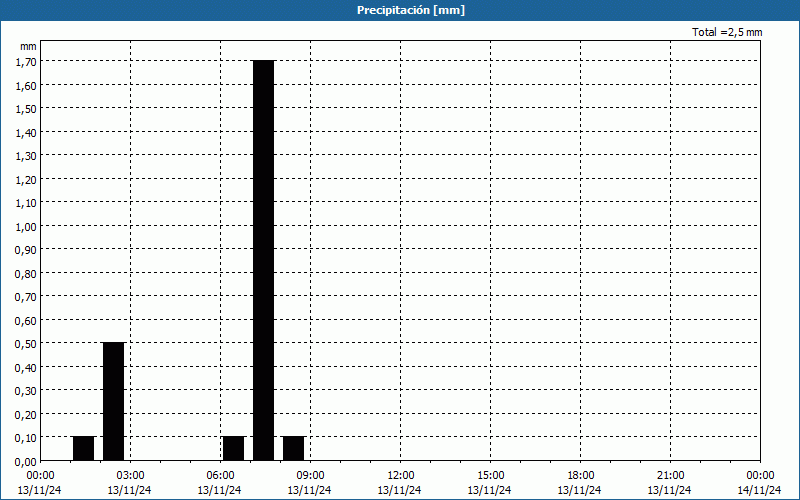Viewport: 800px width, 500px height.
Task: Click the 12:00 time label
Action: [401, 476]
